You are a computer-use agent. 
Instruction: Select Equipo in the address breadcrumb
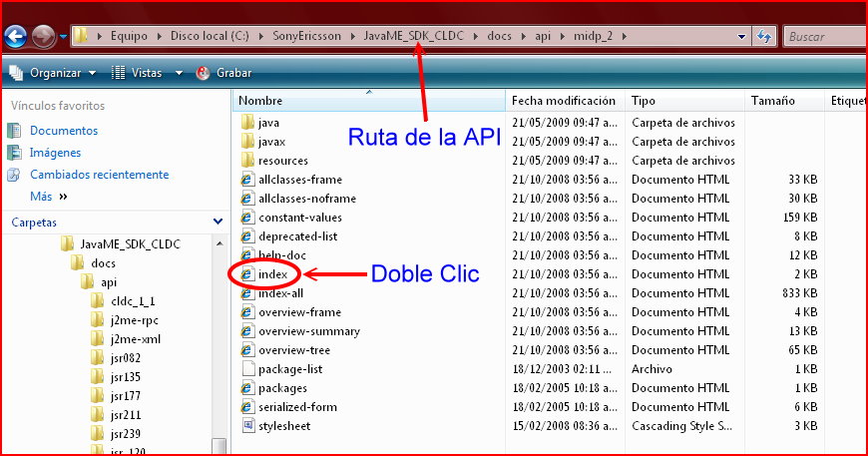(x=129, y=36)
